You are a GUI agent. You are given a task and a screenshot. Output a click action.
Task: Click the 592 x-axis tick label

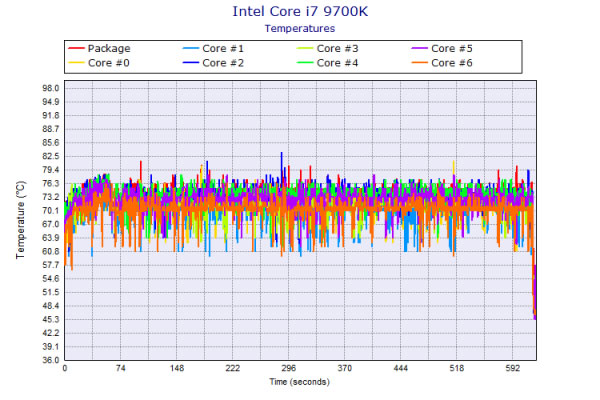pyautogui.click(x=513, y=368)
